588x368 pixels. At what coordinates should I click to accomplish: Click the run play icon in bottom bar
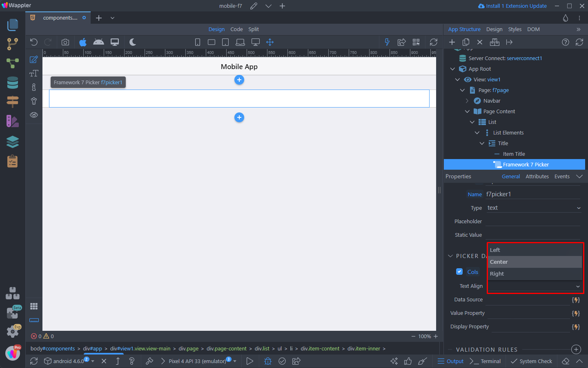[x=249, y=361]
